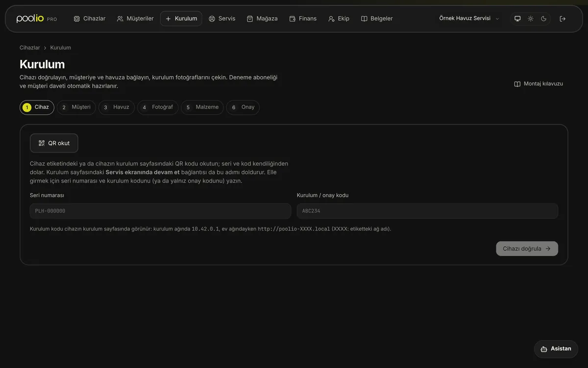Open Belgeler from the navbar
The width and height of the screenshot is (588, 368).
tap(377, 19)
